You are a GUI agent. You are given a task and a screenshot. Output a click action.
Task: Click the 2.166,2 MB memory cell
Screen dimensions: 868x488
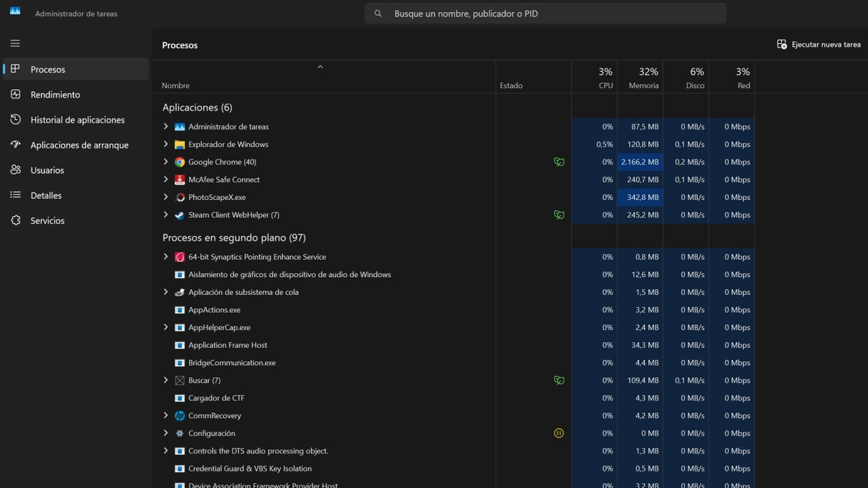[640, 162]
